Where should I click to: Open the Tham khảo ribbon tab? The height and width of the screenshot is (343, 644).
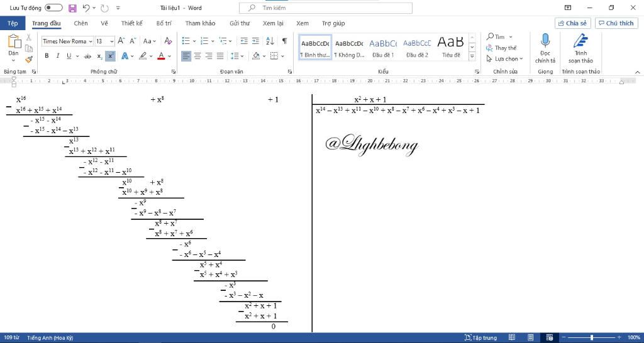tap(200, 23)
